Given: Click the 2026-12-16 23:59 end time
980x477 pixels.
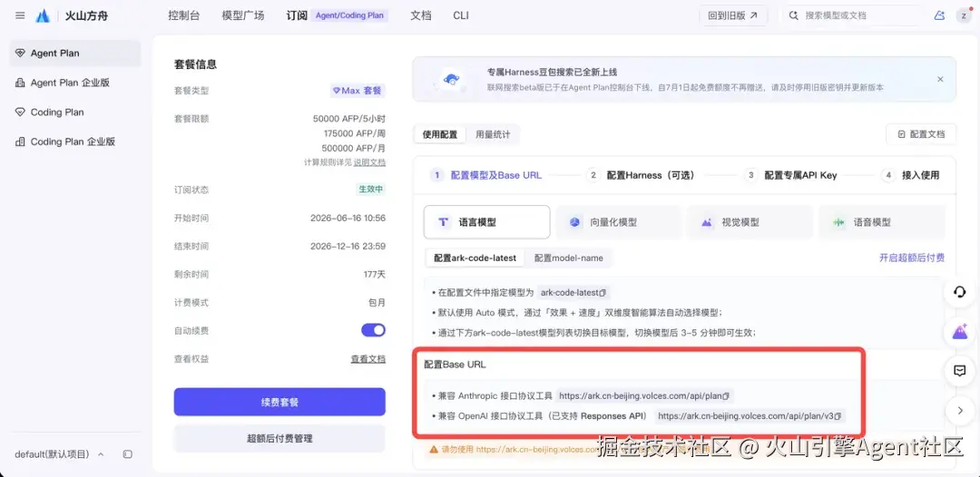Looking at the screenshot, I should (348, 246).
